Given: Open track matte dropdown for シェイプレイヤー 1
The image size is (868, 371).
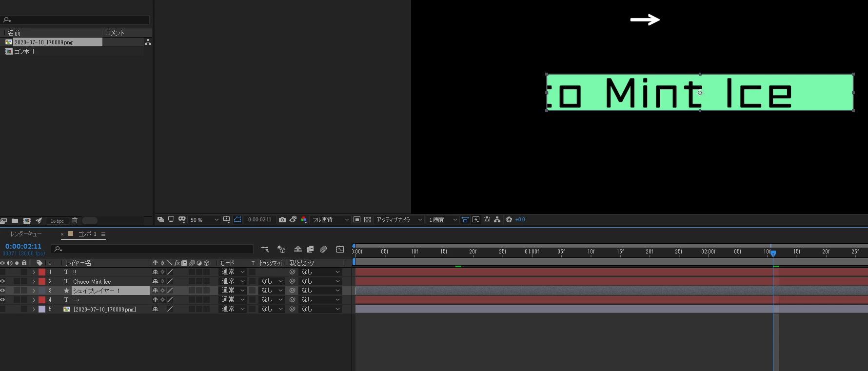Looking at the screenshot, I should pos(271,291).
